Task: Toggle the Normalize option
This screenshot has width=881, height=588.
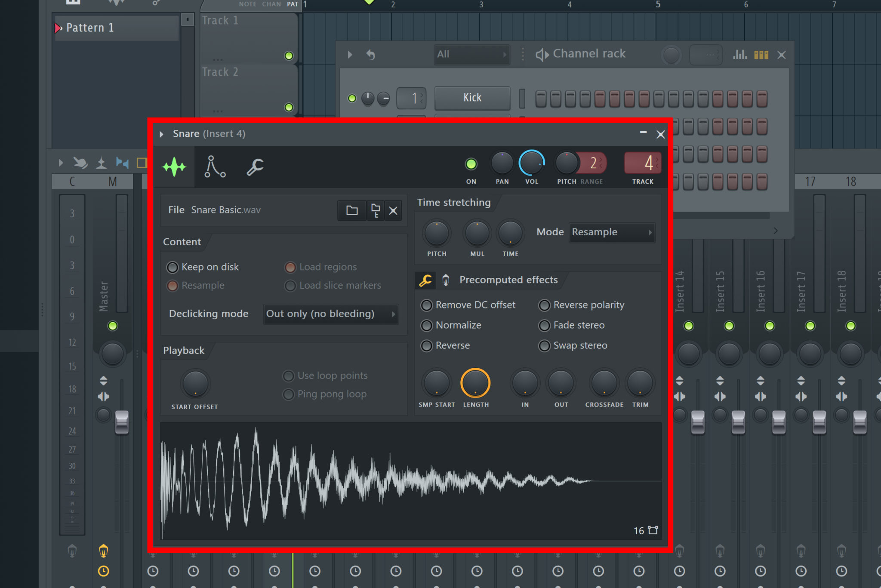Action: (x=426, y=326)
